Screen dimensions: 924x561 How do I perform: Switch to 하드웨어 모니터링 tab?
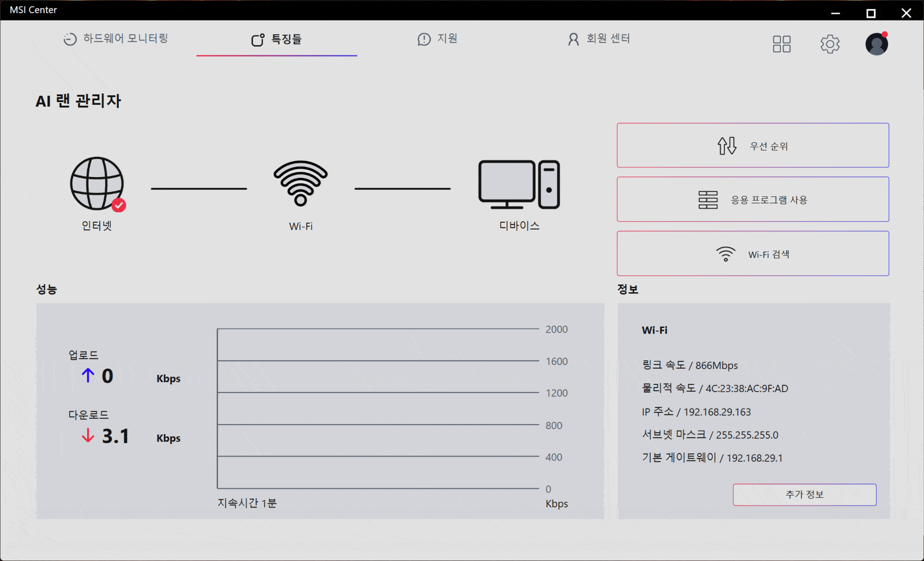[x=116, y=38]
